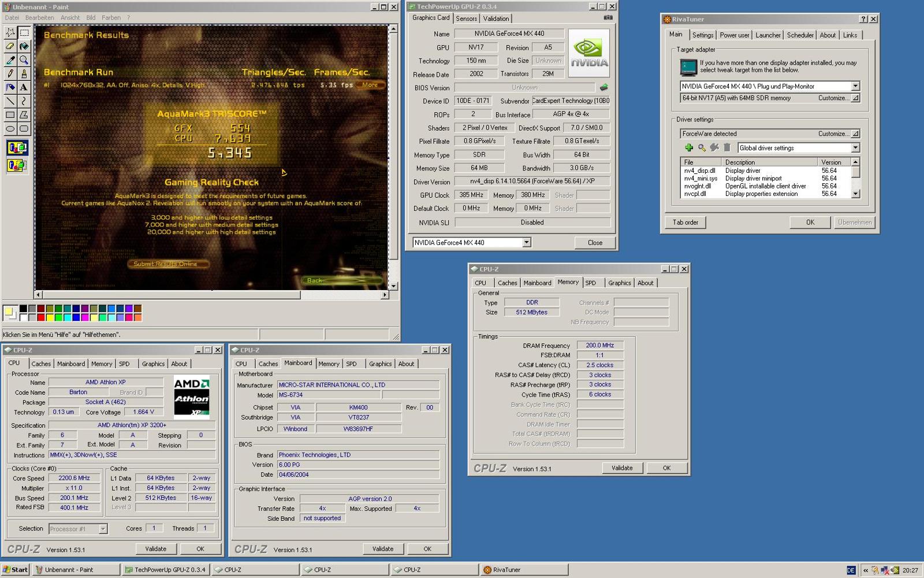
Task: Select the Caches tab in CPU window of CPU-Z
Action: (41, 364)
